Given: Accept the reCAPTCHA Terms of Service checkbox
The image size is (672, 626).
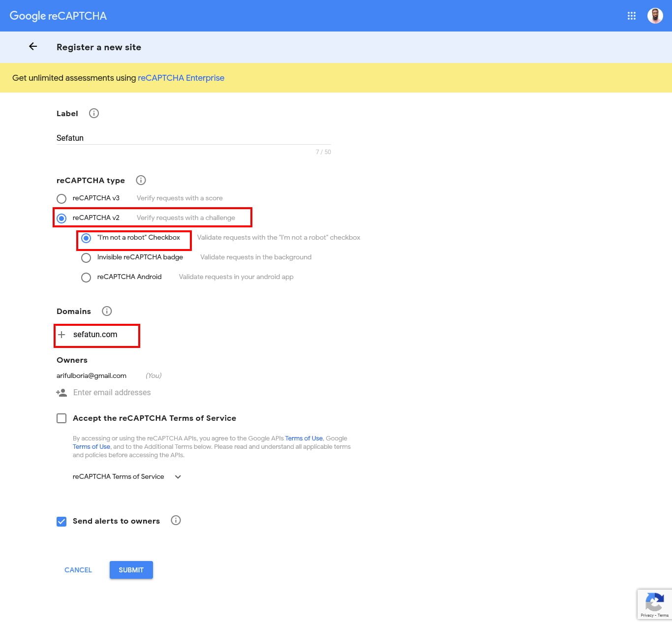Looking at the screenshot, I should pyautogui.click(x=61, y=418).
